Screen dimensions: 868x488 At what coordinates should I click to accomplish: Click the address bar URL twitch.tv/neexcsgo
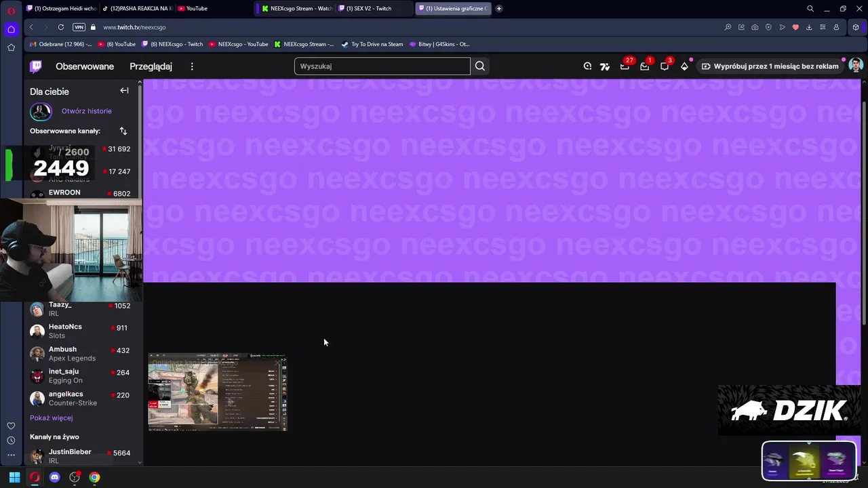point(134,27)
